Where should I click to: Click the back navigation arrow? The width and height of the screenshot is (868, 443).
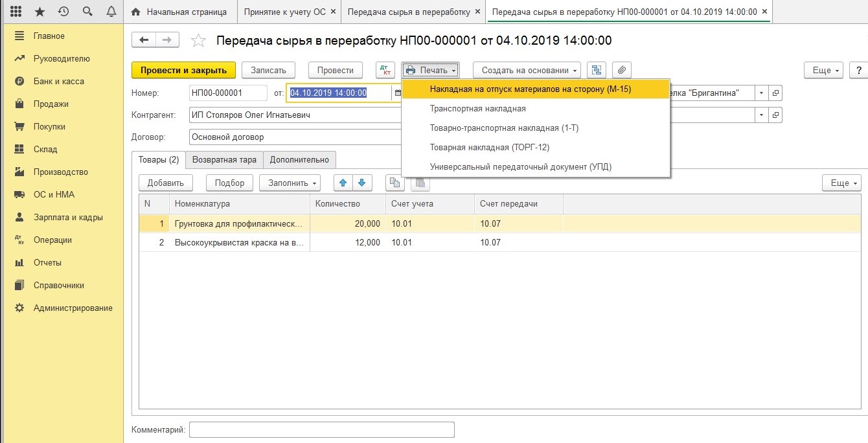(144, 40)
